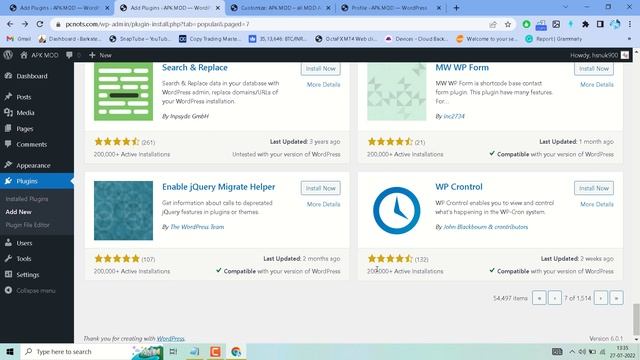Click Search & Replace green thumbnail
The image size is (640, 360).
[x=123, y=91]
